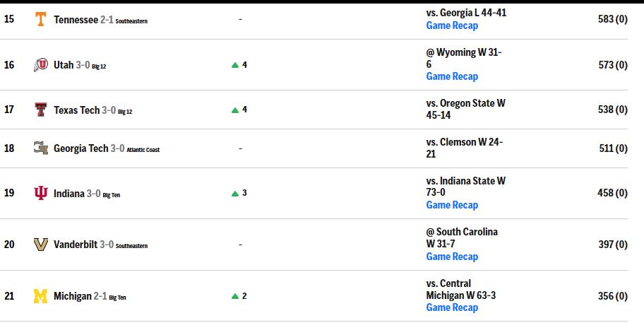Open Game Recap for Michigan vs. Central Michigan
Screen dimensions: 644x323
[x=452, y=307]
